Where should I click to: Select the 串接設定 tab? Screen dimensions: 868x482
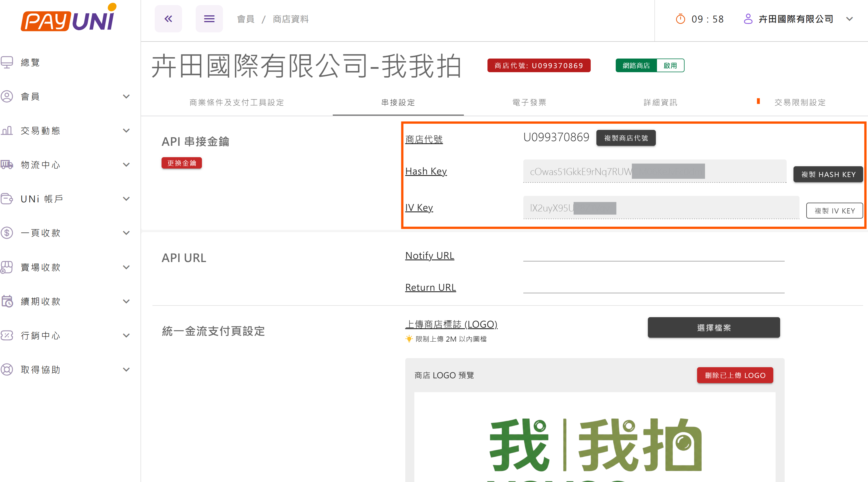[398, 102]
